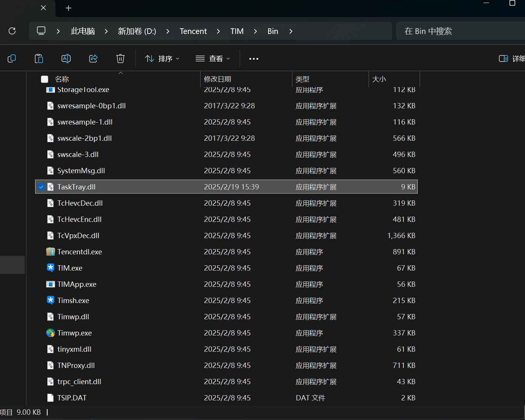Click the 1,366 KB size cell
This screenshot has width=525, height=420.
tap(401, 236)
